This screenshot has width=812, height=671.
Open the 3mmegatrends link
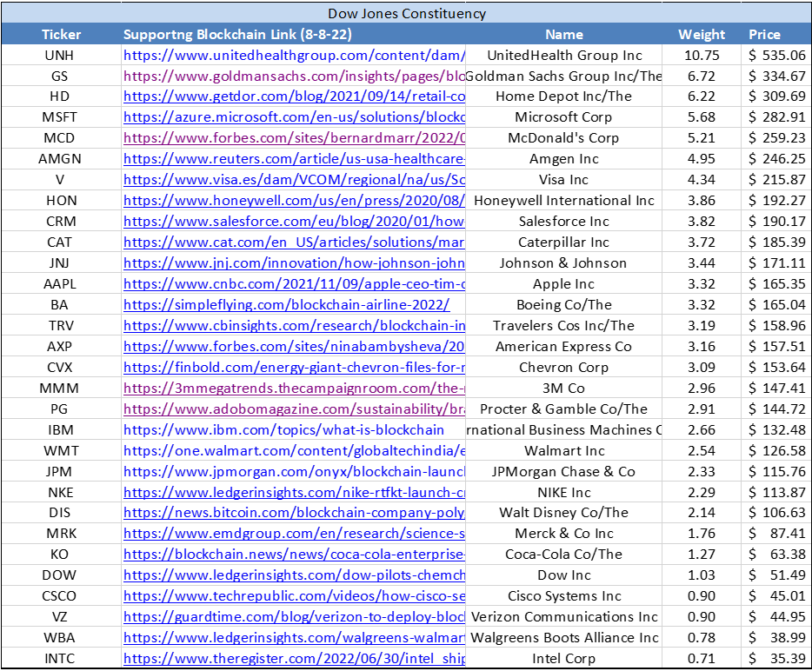pos(294,388)
